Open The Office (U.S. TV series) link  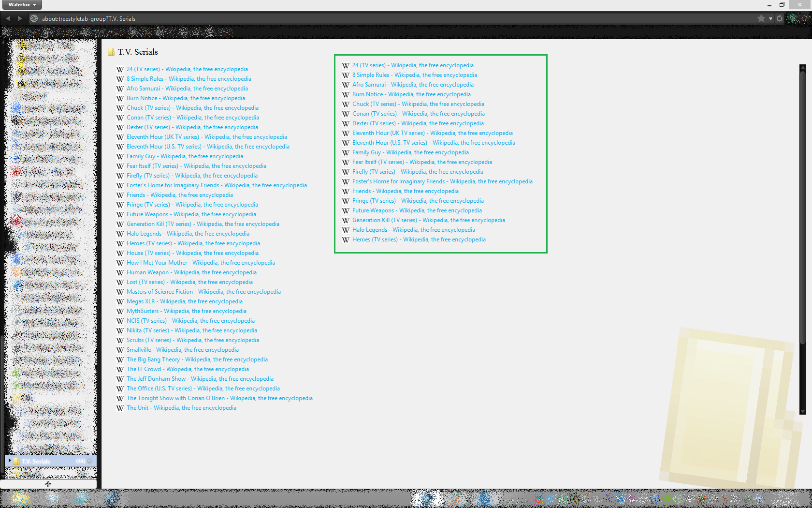pyautogui.click(x=203, y=388)
